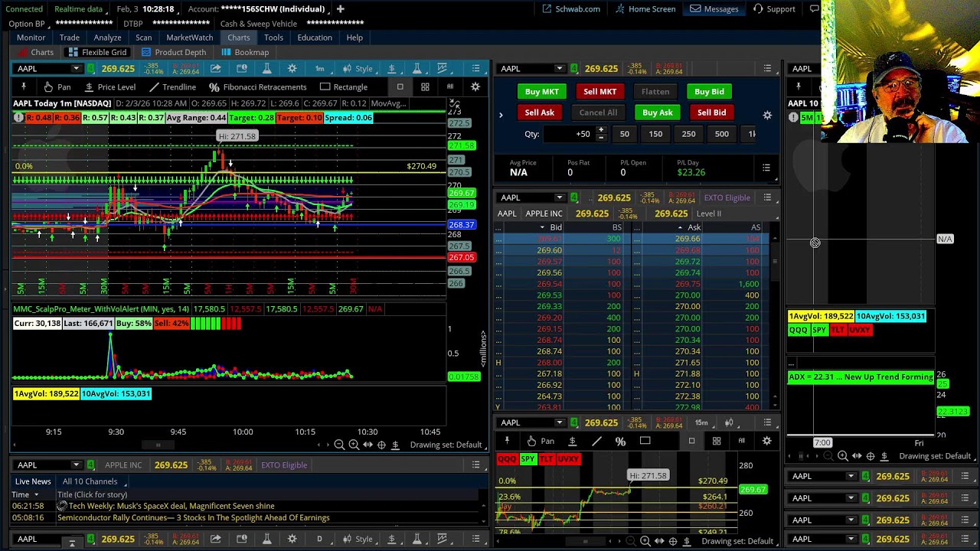
Task: Expand the order panel side chevron
Action: (x=501, y=116)
